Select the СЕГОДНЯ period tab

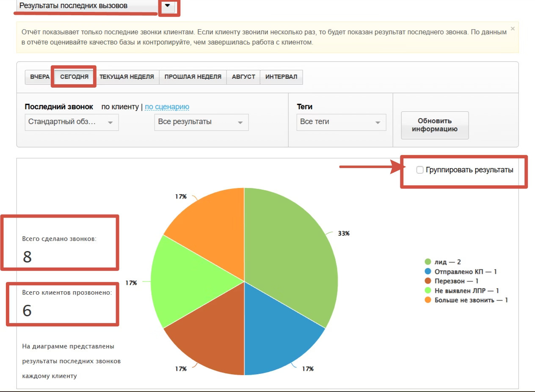tap(74, 77)
